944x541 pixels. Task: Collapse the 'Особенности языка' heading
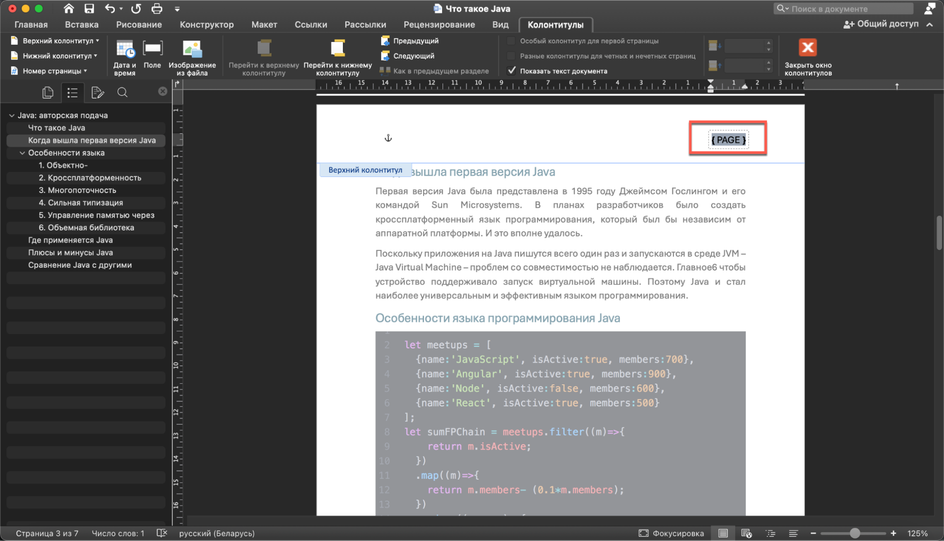22,153
